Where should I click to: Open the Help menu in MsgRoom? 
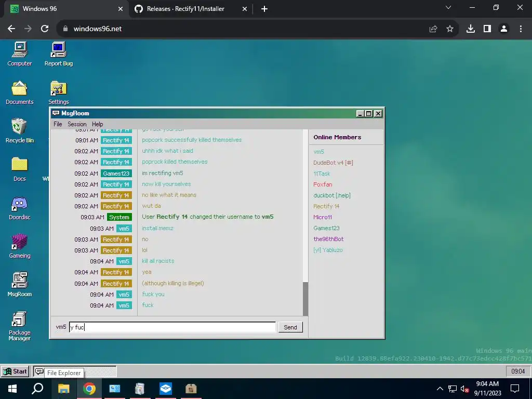click(x=97, y=124)
